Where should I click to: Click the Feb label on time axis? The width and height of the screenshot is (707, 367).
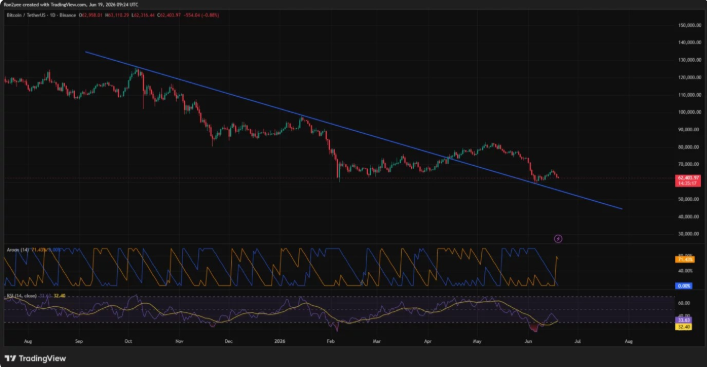coord(330,342)
